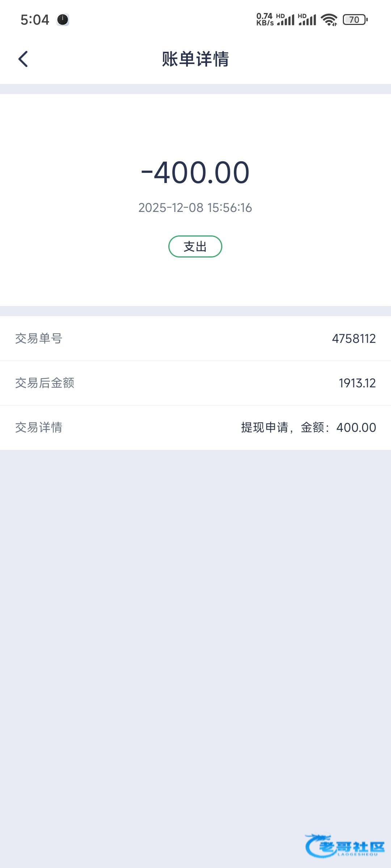Tap the battery level indicator
The width and height of the screenshot is (391, 868).
[355, 20]
